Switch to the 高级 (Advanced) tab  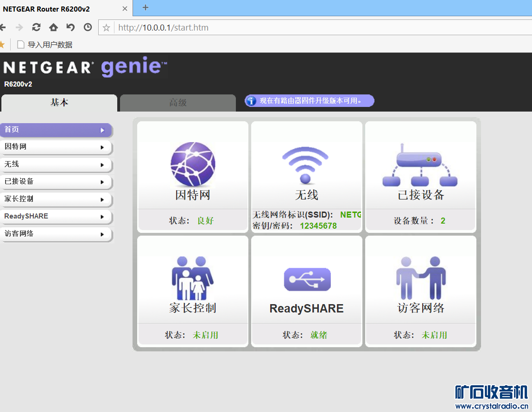click(x=178, y=103)
